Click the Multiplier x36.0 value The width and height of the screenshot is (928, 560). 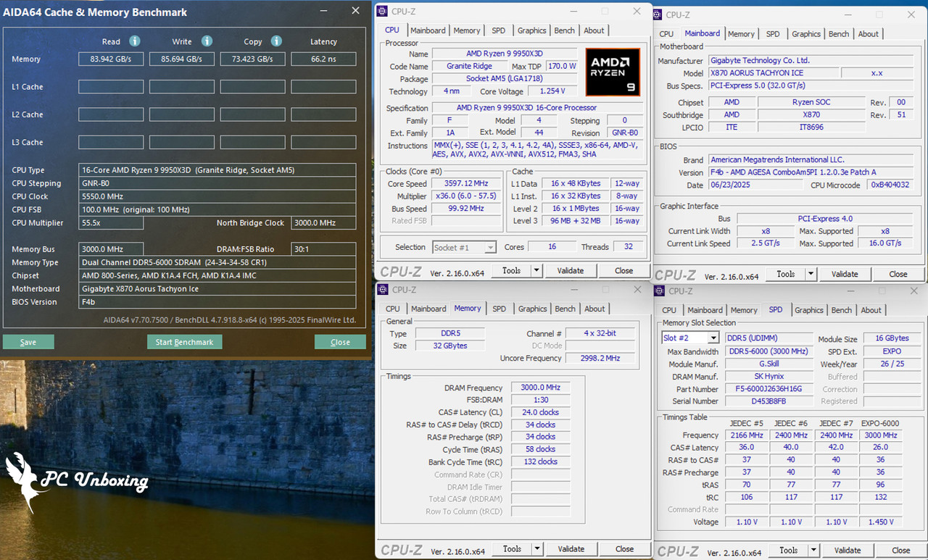click(x=466, y=196)
